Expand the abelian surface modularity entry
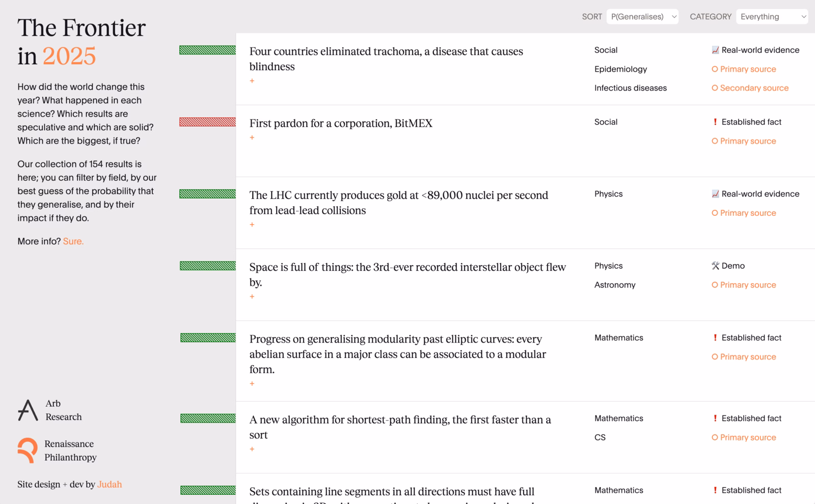 (252, 383)
